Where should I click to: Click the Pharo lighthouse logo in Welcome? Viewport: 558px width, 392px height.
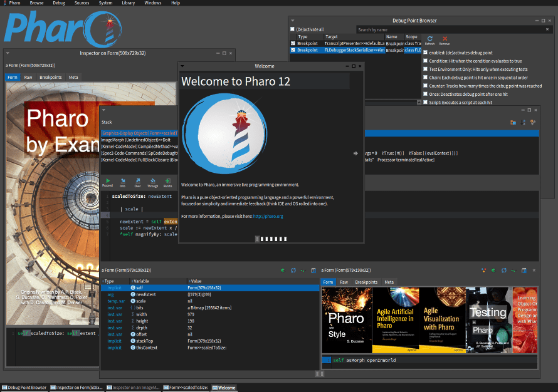tap(225, 133)
